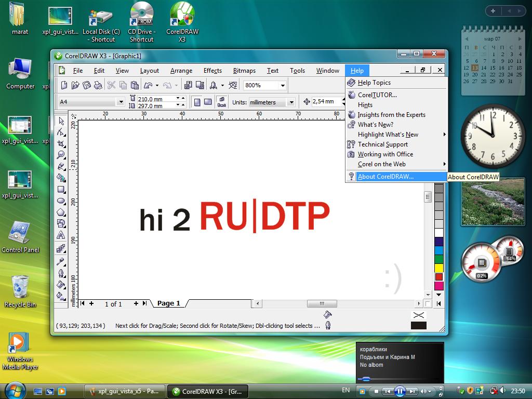The image size is (532, 399).
Task: Skip to the next track in media player
Action: click(412, 392)
